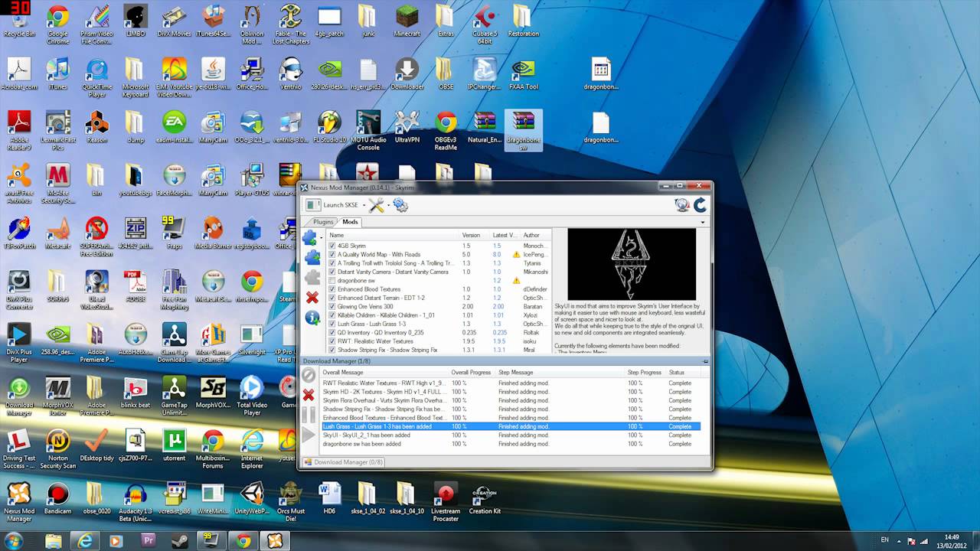Select the dragonbone sw archive desktop icon
The image size is (980, 551).
pyautogui.click(x=524, y=129)
